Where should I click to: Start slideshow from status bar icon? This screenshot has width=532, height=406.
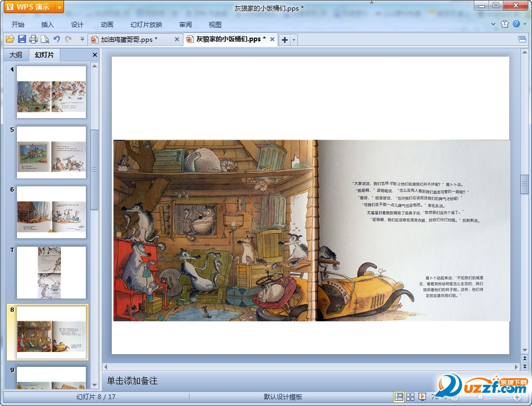point(422,396)
